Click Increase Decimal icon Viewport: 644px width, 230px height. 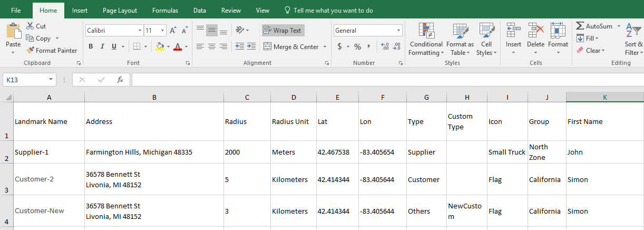click(x=385, y=46)
